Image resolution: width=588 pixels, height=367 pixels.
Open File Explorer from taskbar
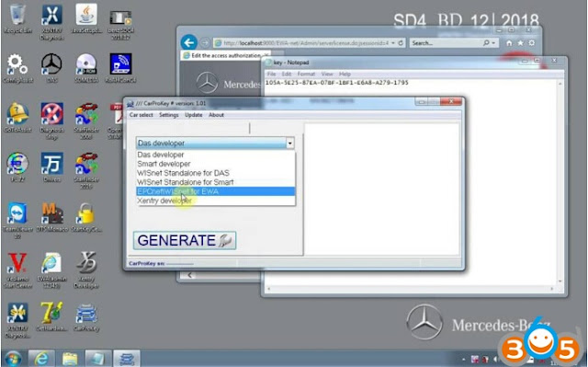[x=70, y=359]
